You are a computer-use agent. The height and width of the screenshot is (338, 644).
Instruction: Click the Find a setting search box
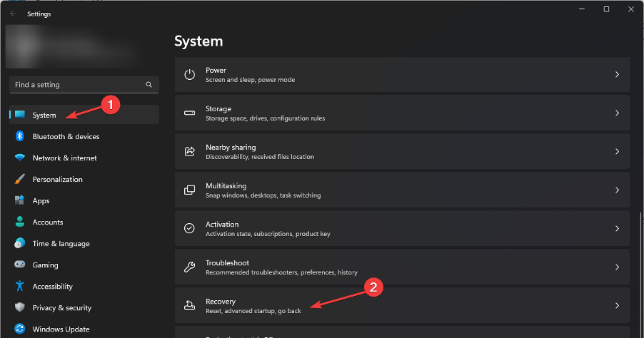[x=84, y=84]
